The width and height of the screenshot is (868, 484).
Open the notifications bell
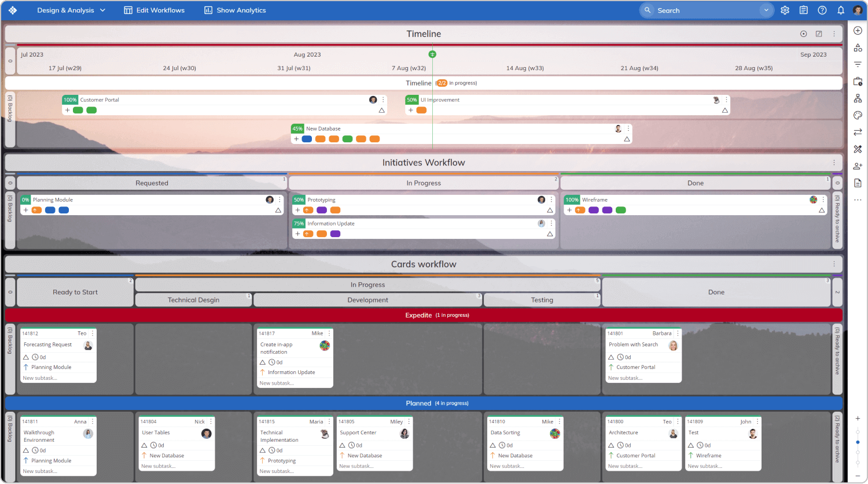pos(840,10)
